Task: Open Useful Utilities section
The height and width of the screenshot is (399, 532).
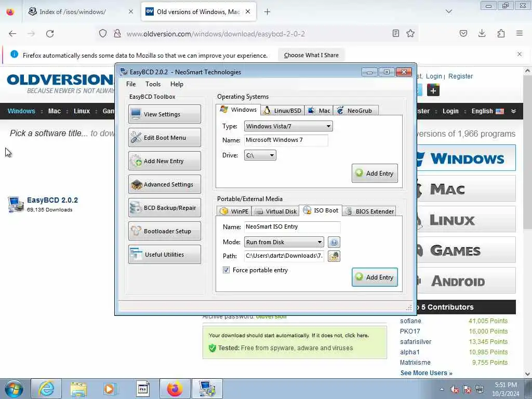Action: [165, 255]
